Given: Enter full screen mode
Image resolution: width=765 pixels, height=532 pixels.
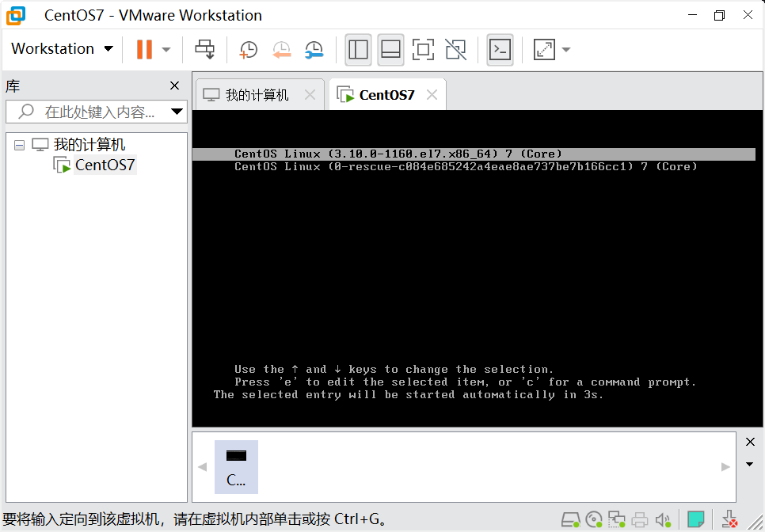Looking at the screenshot, I should coord(423,50).
